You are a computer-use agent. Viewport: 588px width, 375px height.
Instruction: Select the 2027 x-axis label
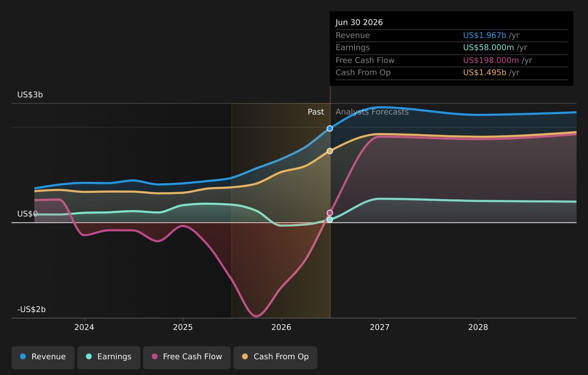click(x=380, y=327)
